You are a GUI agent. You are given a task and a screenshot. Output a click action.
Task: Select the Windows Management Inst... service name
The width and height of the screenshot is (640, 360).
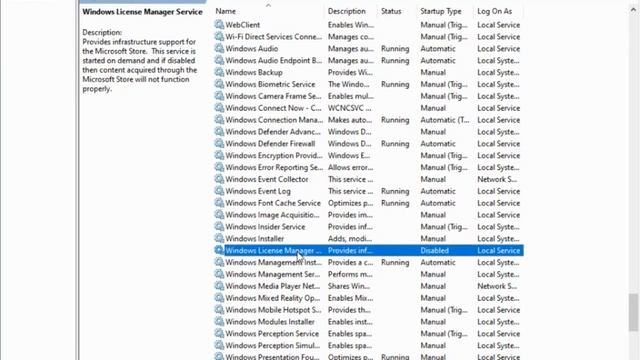point(273,262)
